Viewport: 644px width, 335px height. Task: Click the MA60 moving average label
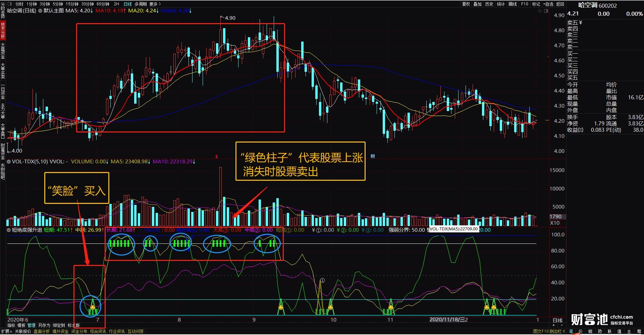click(176, 11)
